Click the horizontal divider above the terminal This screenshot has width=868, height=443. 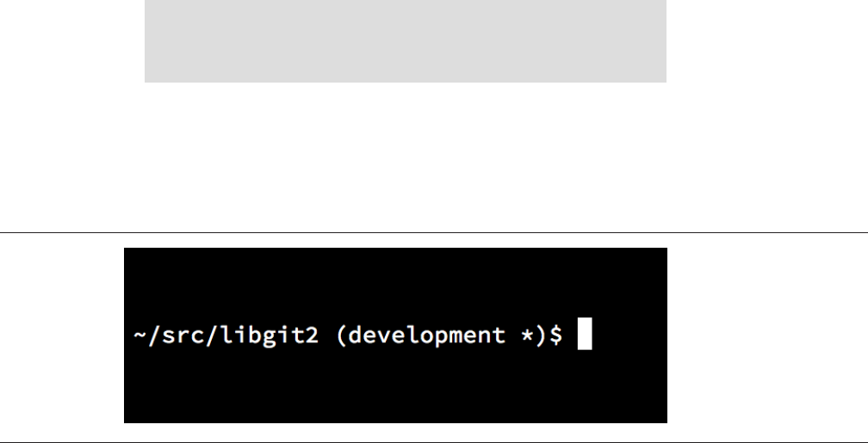[x=434, y=232]
